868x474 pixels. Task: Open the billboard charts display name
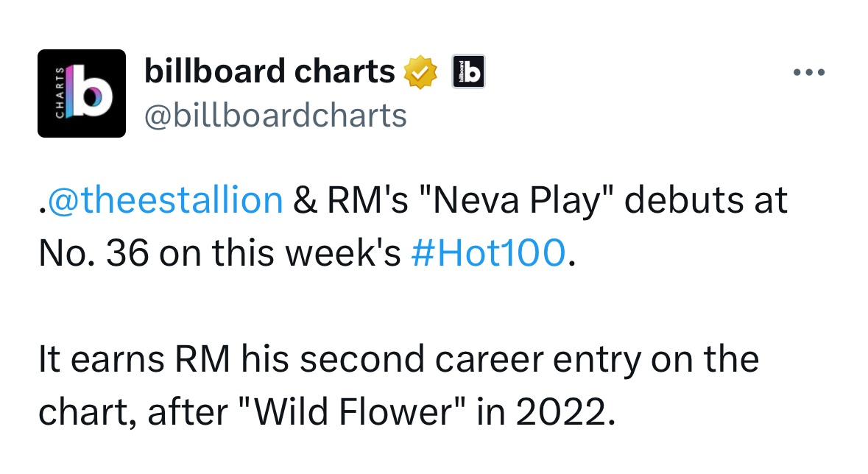[269, 71]
